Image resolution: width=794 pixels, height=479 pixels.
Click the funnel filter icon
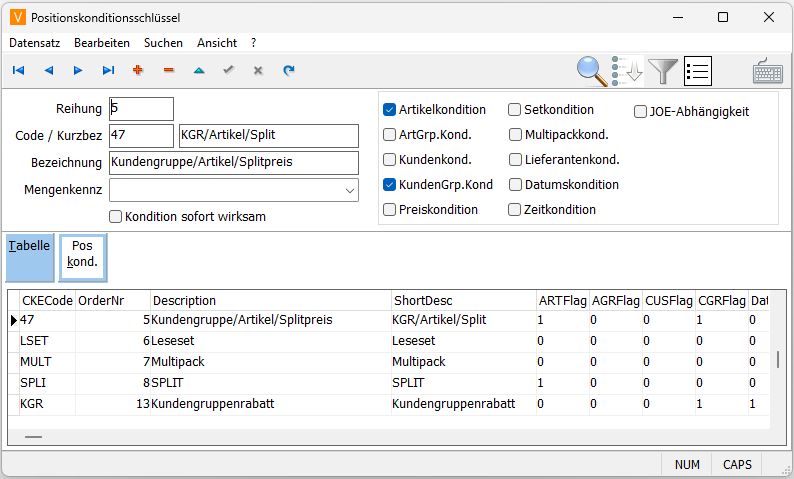click(663, 71)
